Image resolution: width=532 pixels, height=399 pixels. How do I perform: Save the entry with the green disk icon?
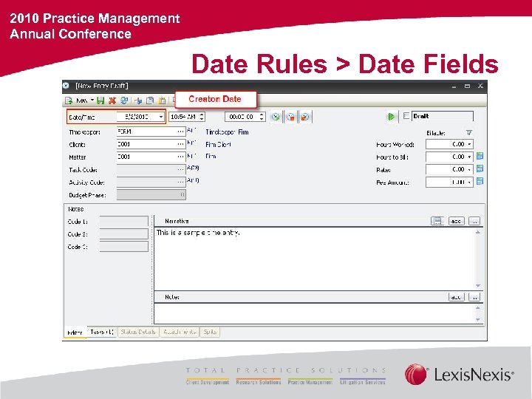(x=100, y=100)
